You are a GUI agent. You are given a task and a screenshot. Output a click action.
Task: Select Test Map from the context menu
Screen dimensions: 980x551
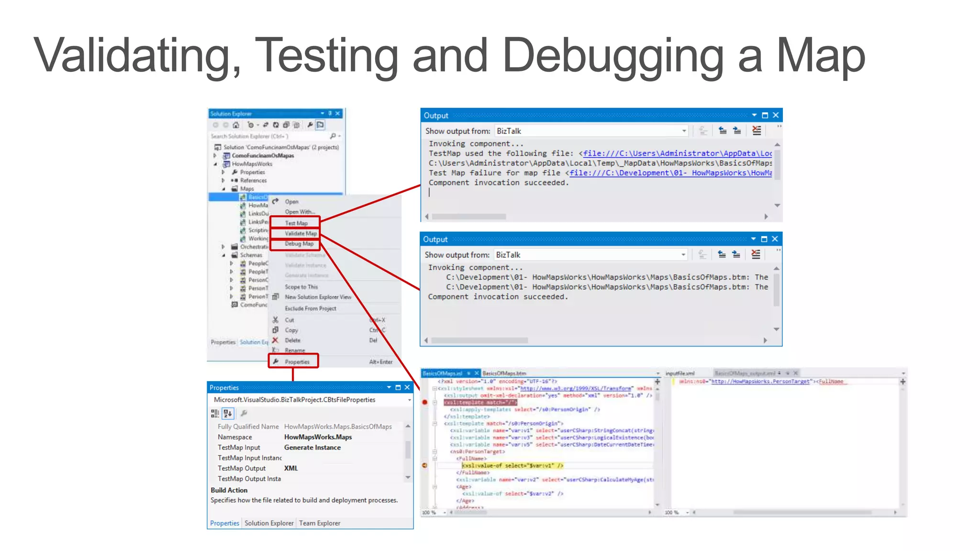click(296, 223)
